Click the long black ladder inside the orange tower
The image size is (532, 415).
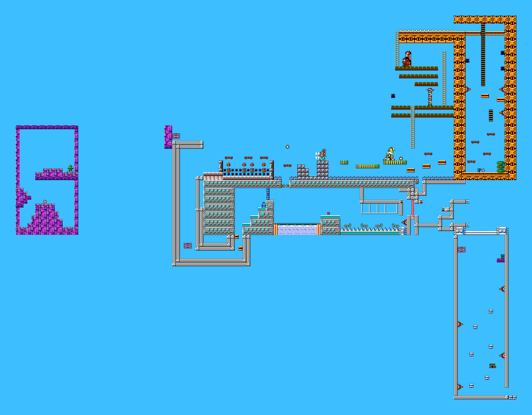click(x=483, y=54)
